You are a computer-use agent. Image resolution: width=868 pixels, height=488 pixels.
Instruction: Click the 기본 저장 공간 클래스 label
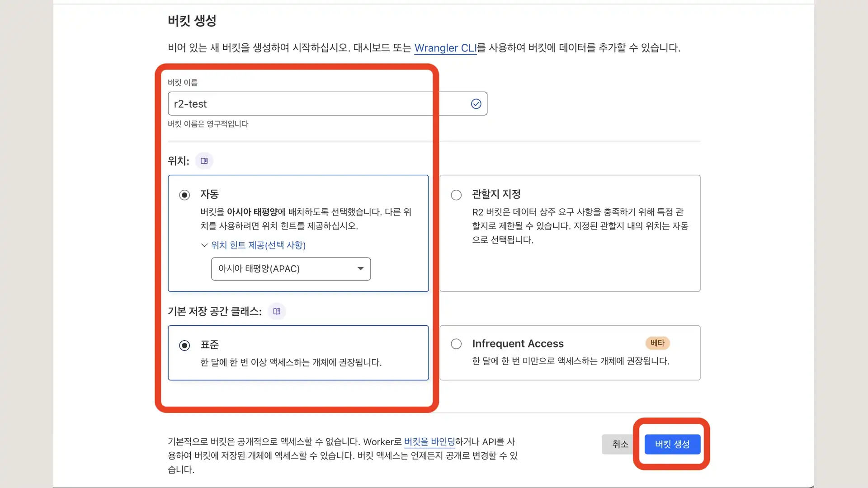point(215,311)
